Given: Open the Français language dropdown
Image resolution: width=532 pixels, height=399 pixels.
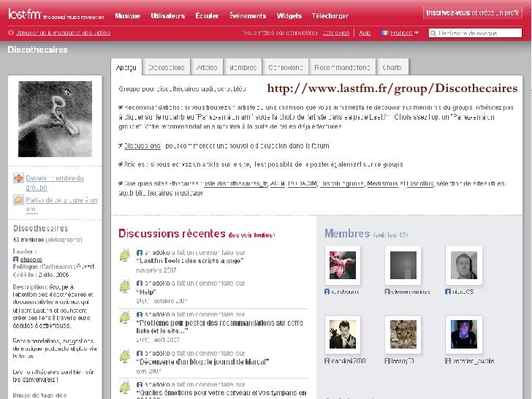Looking at the screenshot, I should [x=404, y=33].
